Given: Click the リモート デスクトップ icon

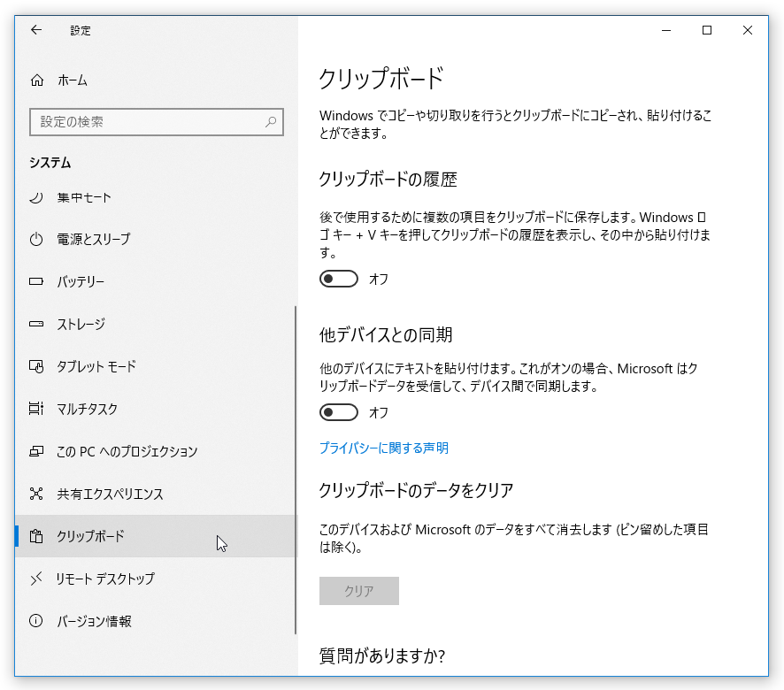Looking at the screenshot, I should (x=36, y=579).
